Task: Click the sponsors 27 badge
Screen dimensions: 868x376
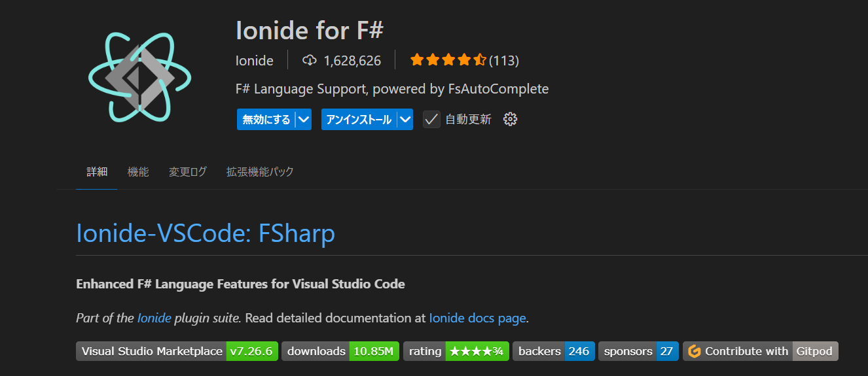Action: [x=639, y=351]
